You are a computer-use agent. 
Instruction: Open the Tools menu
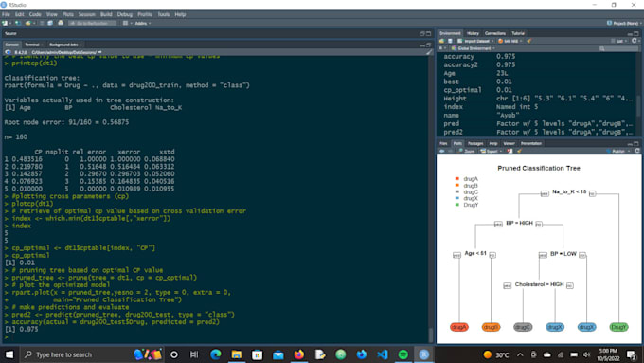[164, 14]
